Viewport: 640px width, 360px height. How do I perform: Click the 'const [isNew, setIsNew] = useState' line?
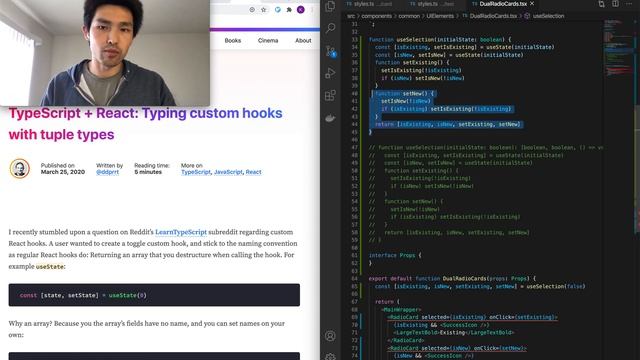coord(449,55)
